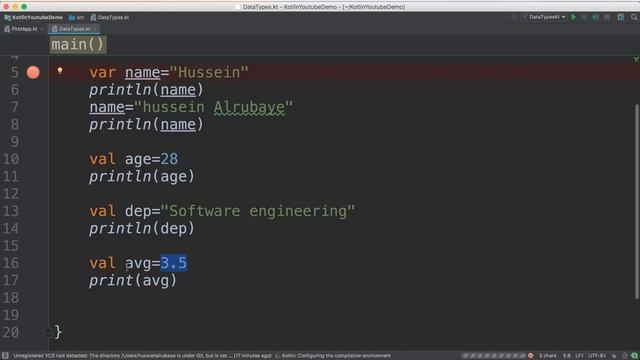Open the Project Structure icon

pos(621,17)
